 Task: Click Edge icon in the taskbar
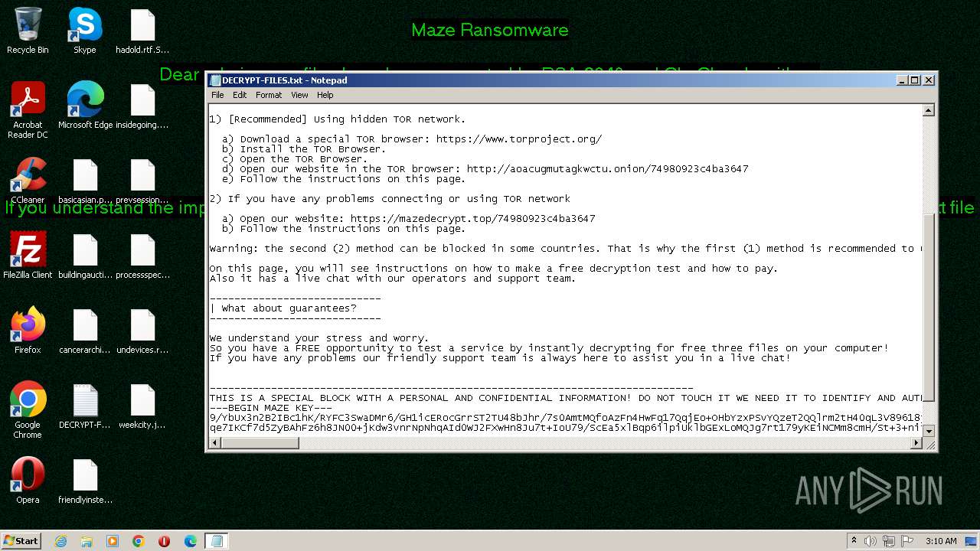tap(190, 541)
